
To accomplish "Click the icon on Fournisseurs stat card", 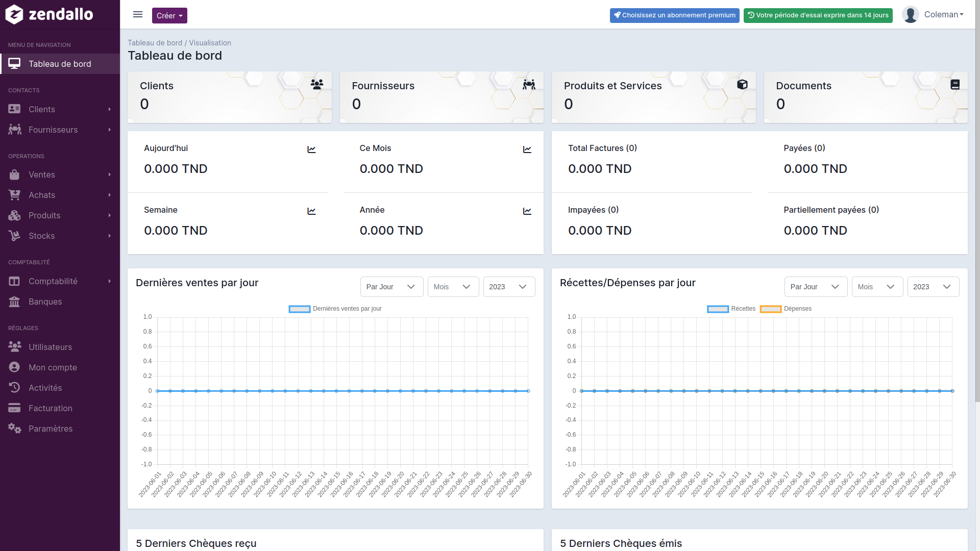I will point(529,84).
